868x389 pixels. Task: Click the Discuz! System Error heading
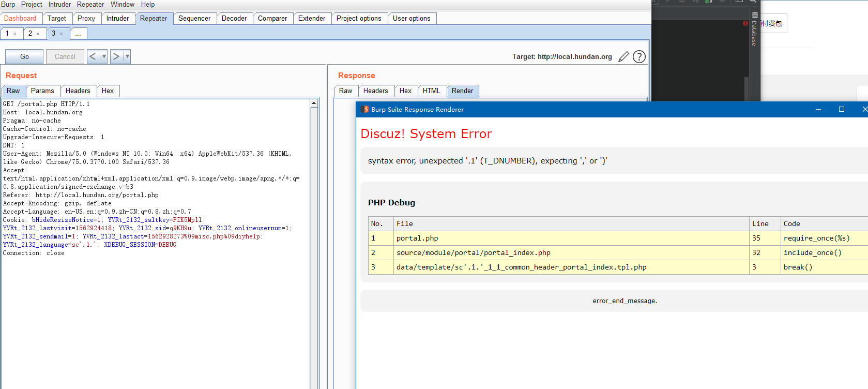[x=426, y=133]
